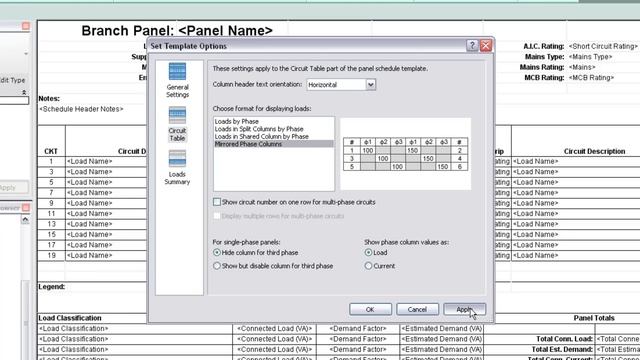Click circuit number 7 cell
Image resolution: width=640 pixels, height=360 pixels.
(51, 193)
